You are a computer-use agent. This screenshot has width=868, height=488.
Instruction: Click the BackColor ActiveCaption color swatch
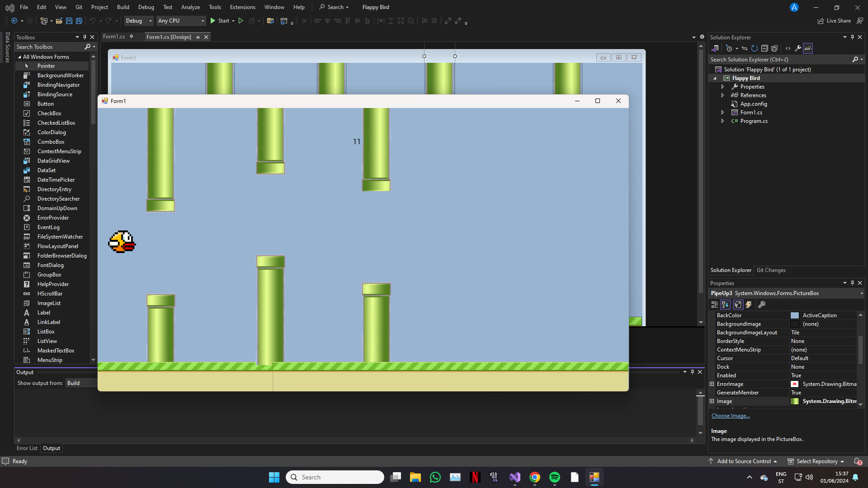click(795, 315)
